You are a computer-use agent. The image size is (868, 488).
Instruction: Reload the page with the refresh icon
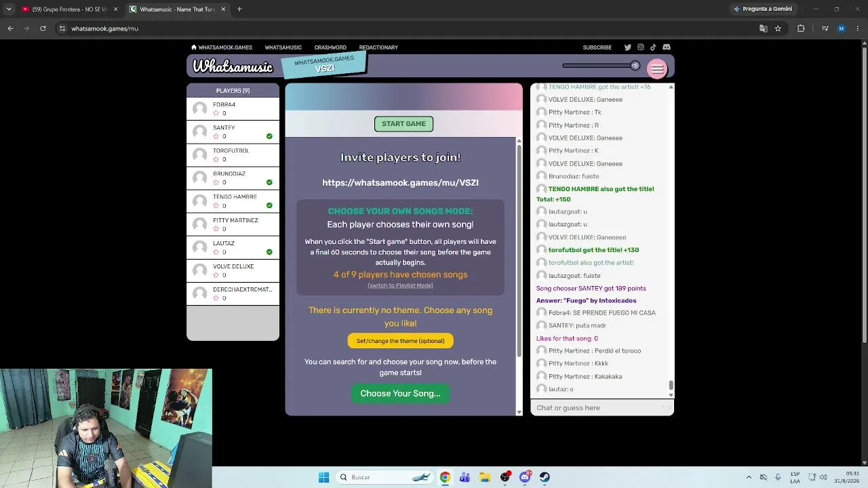tap(43, 28)
